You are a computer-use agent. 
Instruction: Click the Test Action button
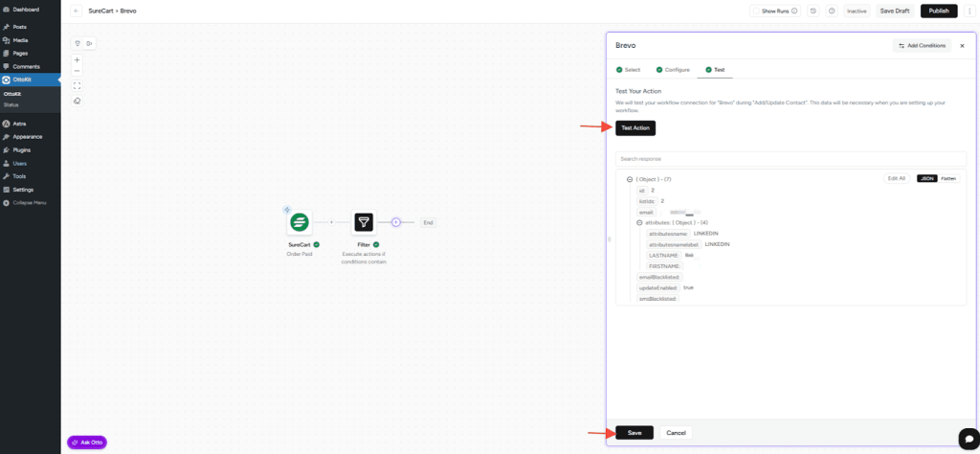635,127
